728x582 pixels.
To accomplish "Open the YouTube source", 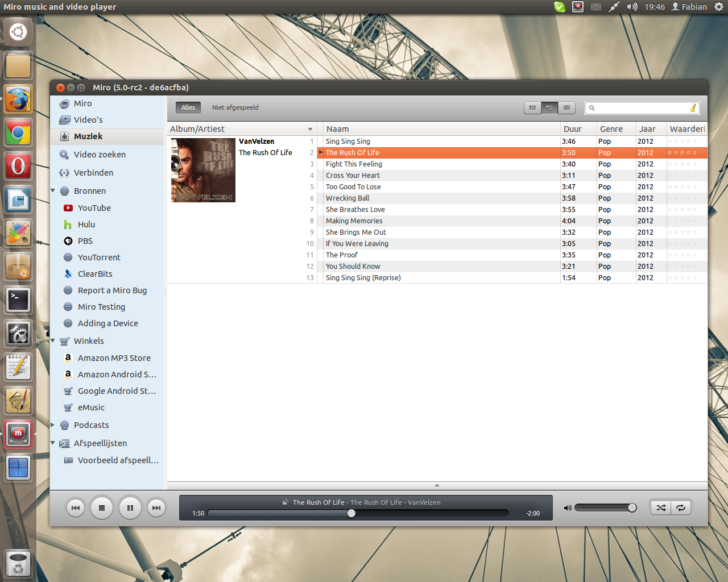I will click(x=107, y=208).
